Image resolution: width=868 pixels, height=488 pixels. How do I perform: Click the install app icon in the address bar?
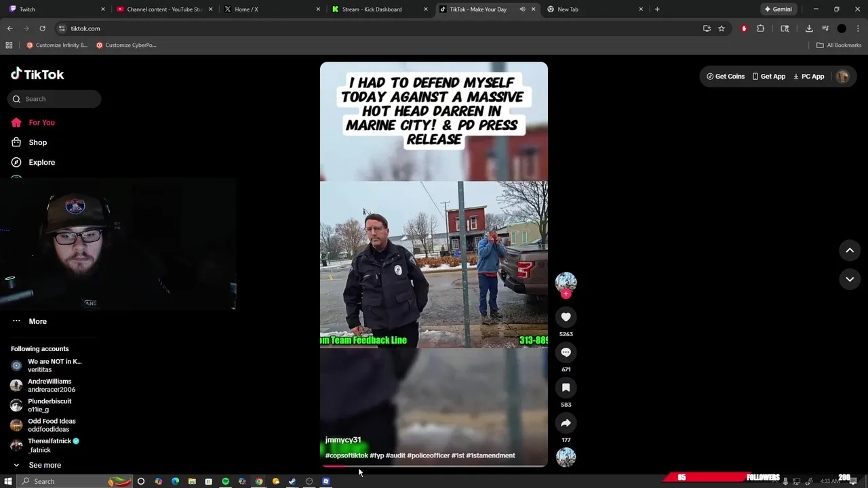(x=707, y=28)
